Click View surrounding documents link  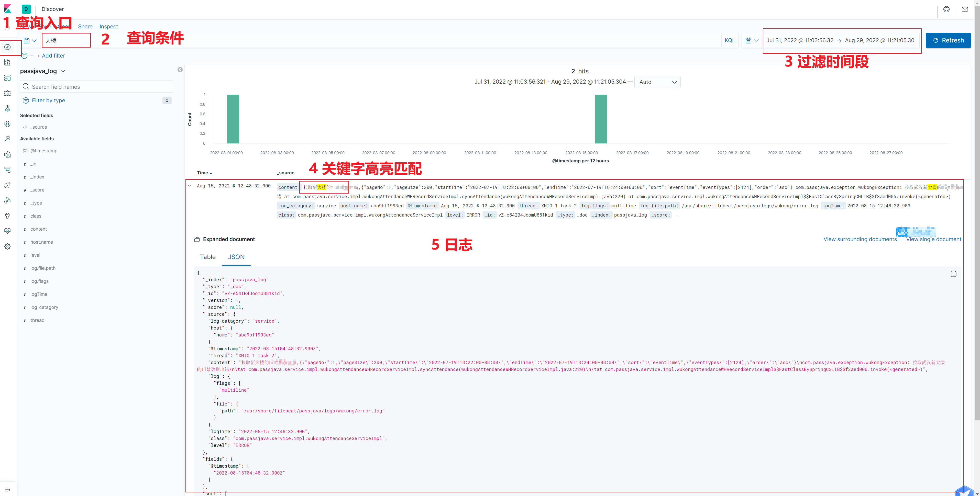860,239
